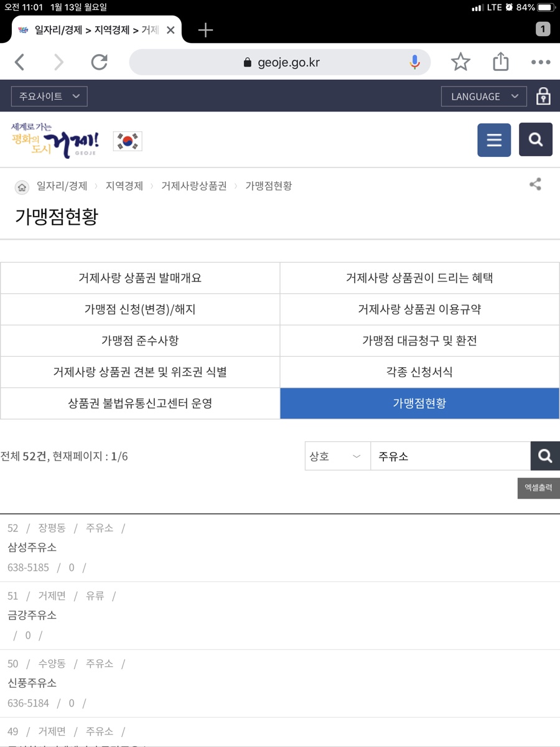Open 상품권 견본 및 위조권 식별 tab
The height and width of the screenshot is (747, 560).
pos(140,372)
